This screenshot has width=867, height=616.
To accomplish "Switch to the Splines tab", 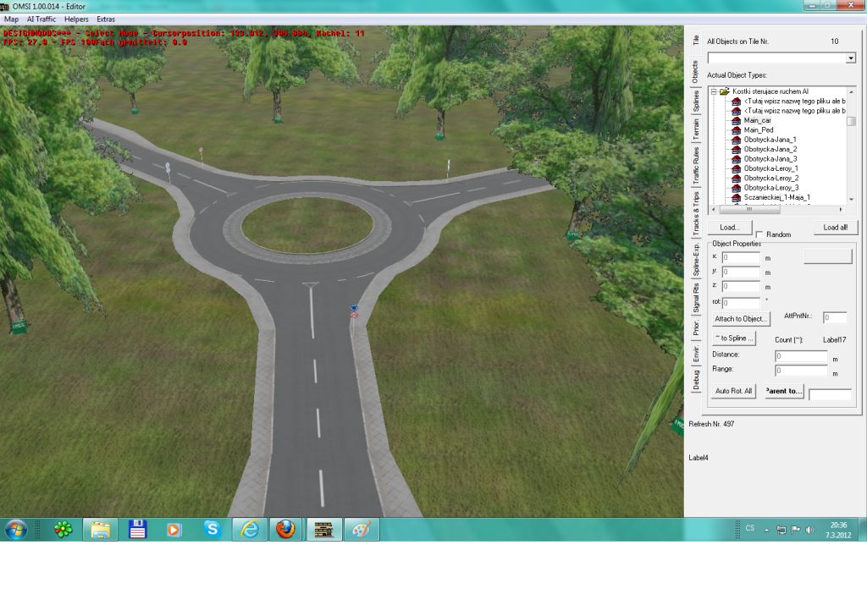I will tap(696, 102).
